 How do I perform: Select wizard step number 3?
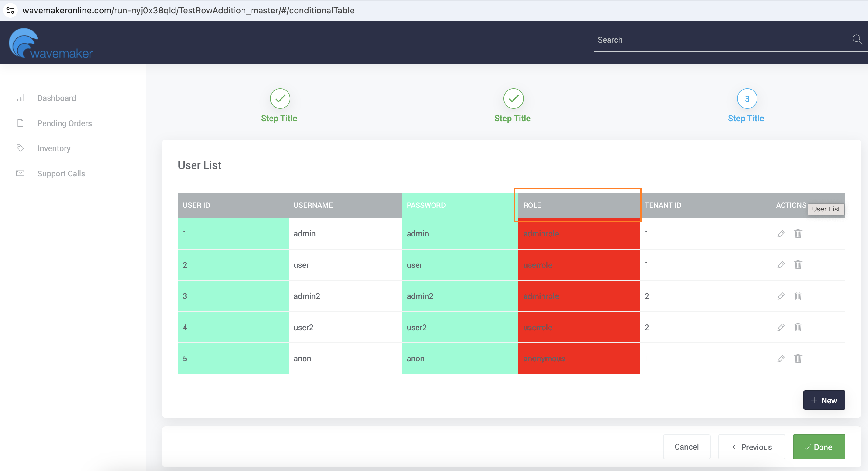(747, 99)
